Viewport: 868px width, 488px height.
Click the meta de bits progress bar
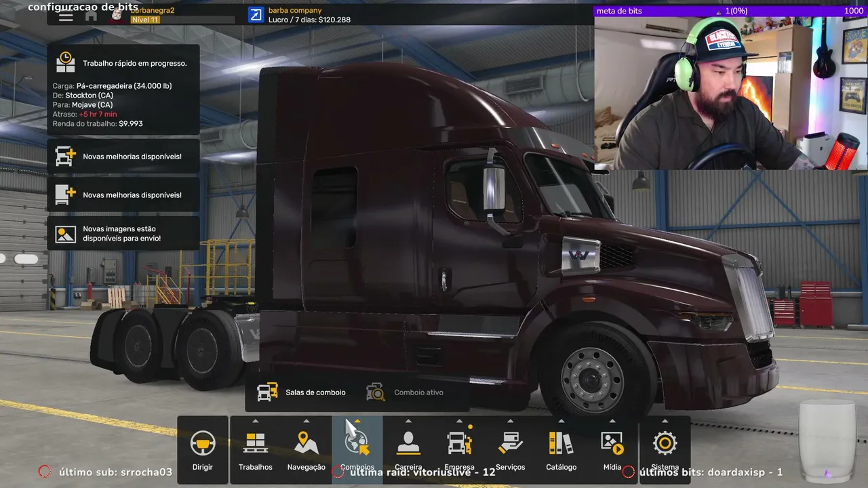click(x=730, y=11)
